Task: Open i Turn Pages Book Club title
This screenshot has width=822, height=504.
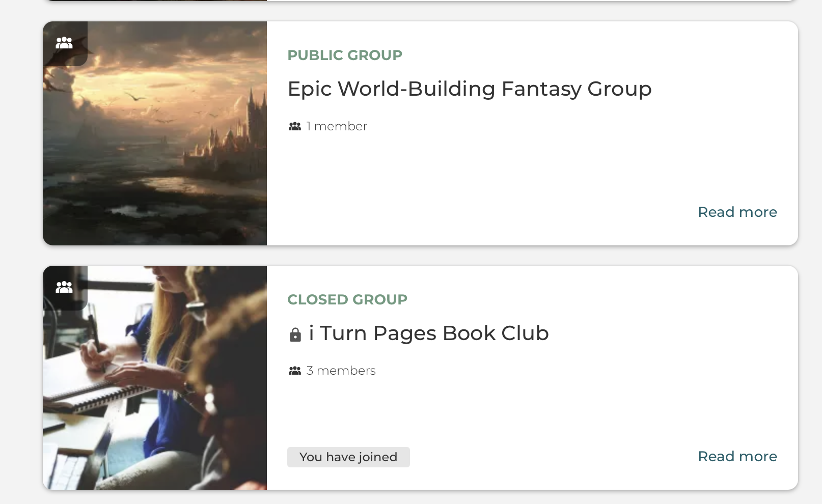Action: click(x=429, y=333)
